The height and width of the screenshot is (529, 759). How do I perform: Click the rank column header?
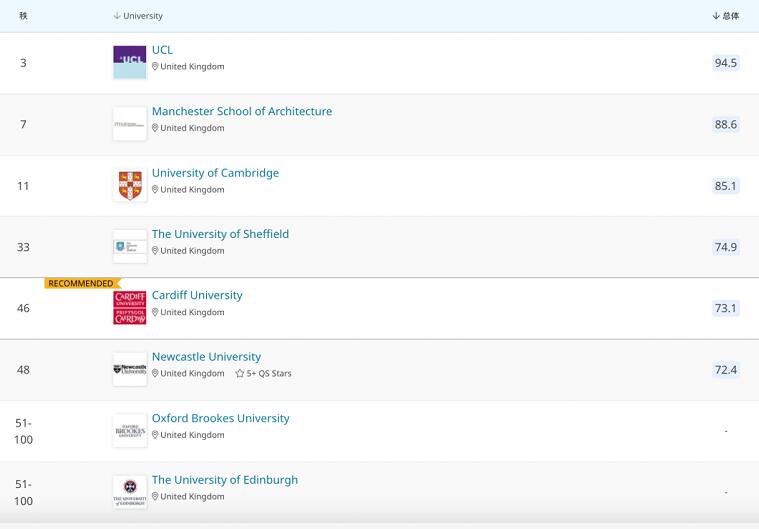[23, 16]
